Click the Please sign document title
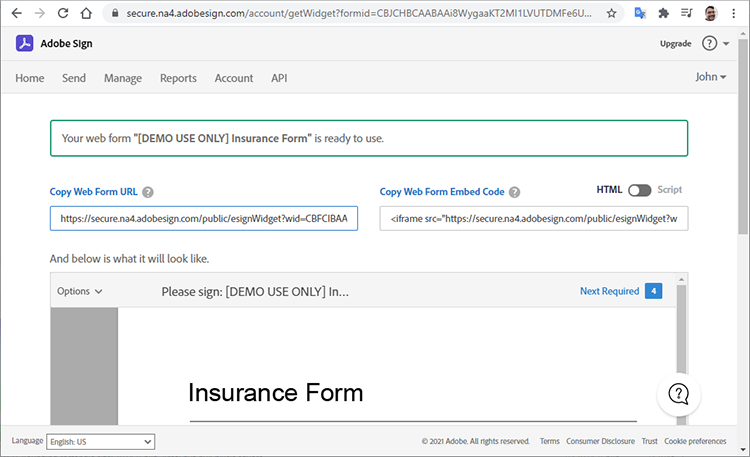The width and height of the screenshot is (750, 457). (255, 292)
